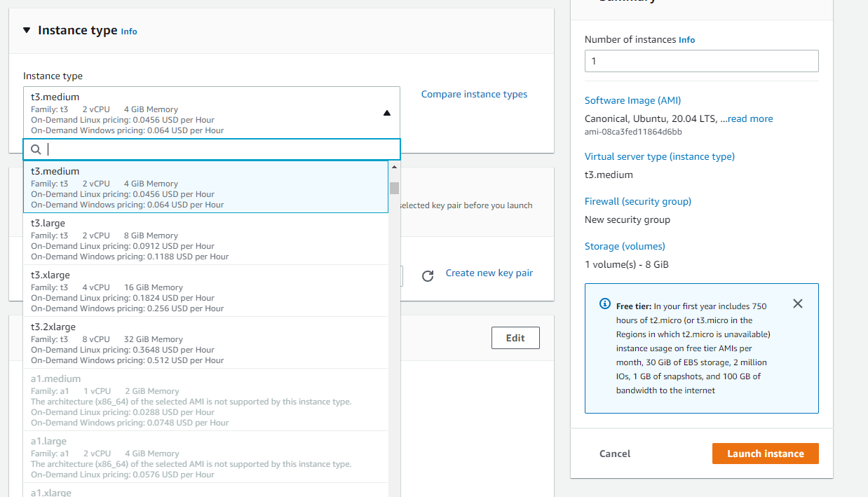Click the Edit button

[x=515, y=338]
